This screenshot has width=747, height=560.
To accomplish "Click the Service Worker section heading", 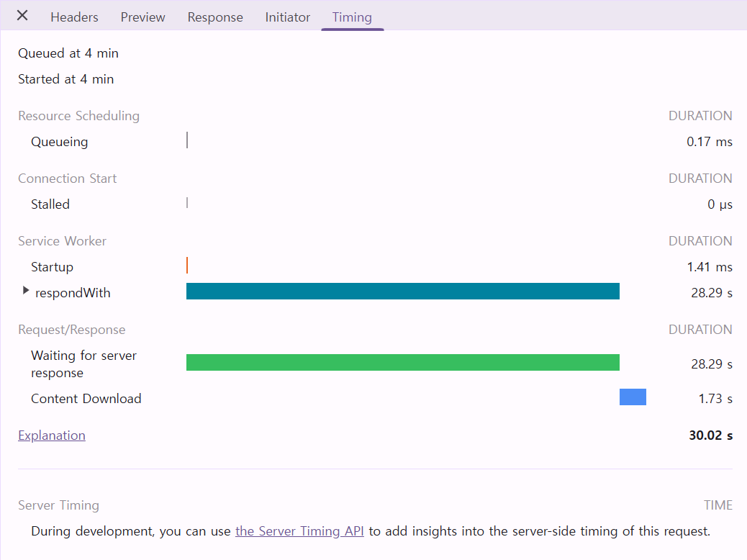I will coord(61,241).
